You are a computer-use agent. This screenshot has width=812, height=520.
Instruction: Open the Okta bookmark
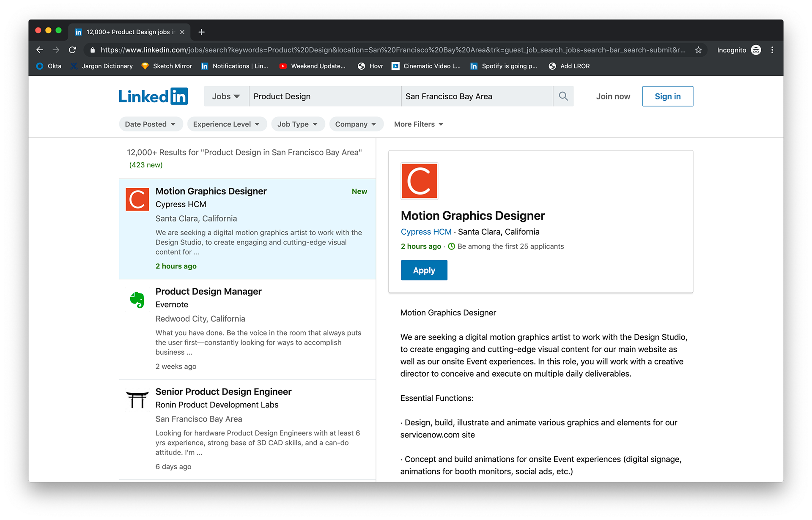(x=49, y=66)
